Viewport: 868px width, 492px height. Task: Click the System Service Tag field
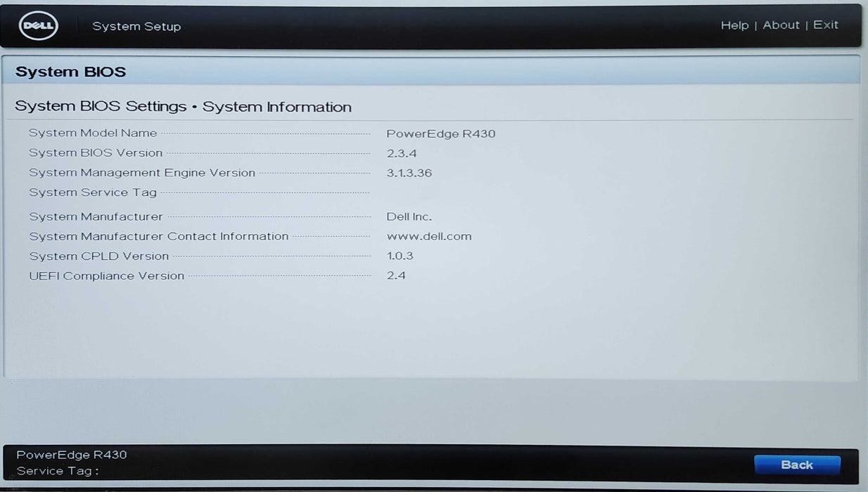click(92, 192)
